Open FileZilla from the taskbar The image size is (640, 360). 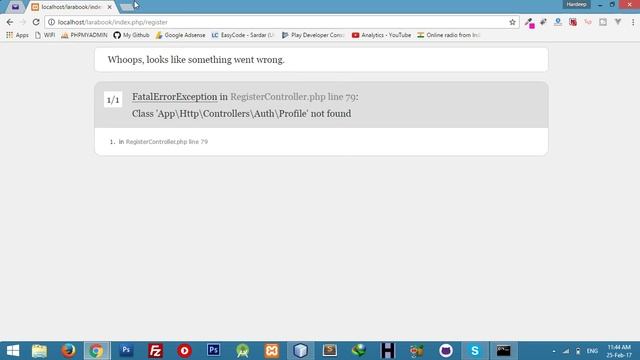coord(155,351)
